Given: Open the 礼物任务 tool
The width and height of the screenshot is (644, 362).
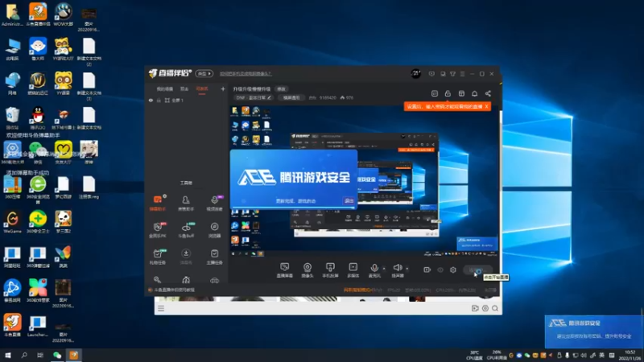Looking at the screenshot, I should 157,257.
